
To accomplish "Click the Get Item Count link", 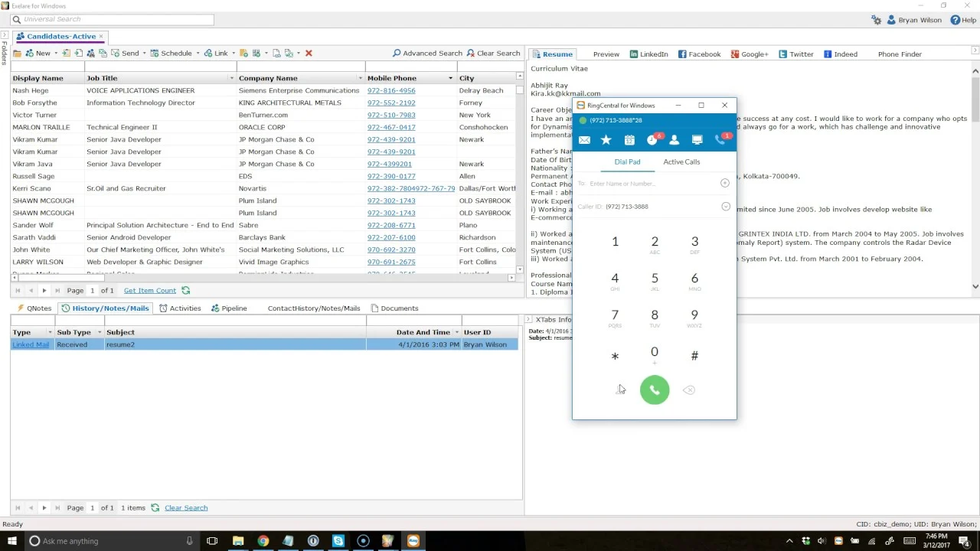I will point(150,291).
